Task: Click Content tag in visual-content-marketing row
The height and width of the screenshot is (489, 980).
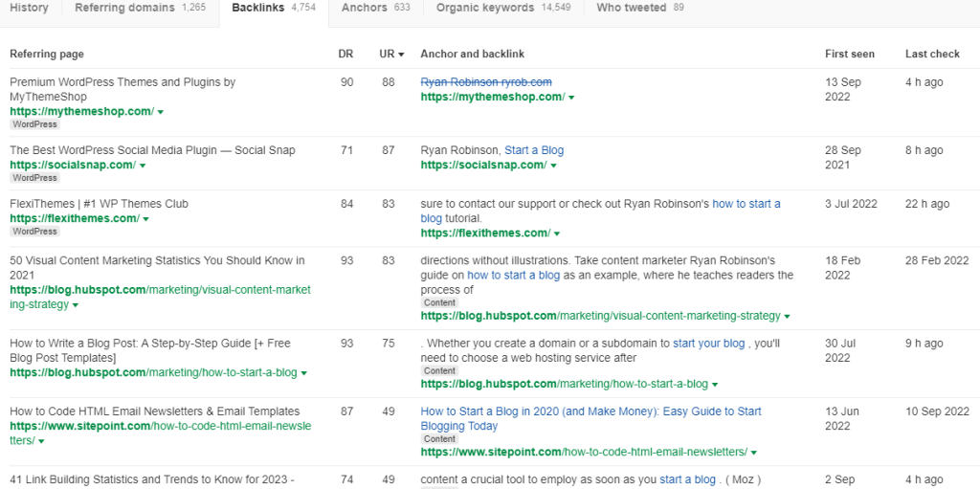Action: point(439,302)
